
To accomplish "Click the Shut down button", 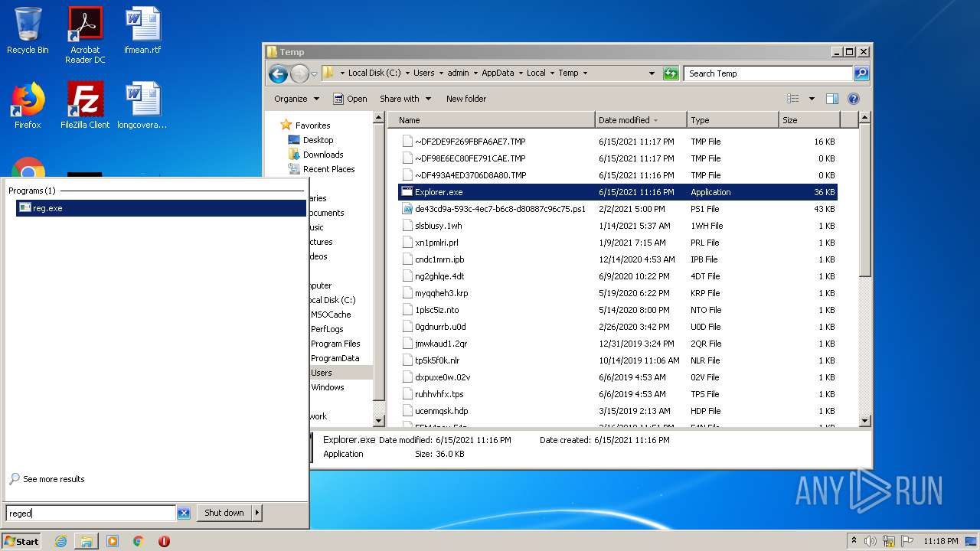I will pos(224,513).
